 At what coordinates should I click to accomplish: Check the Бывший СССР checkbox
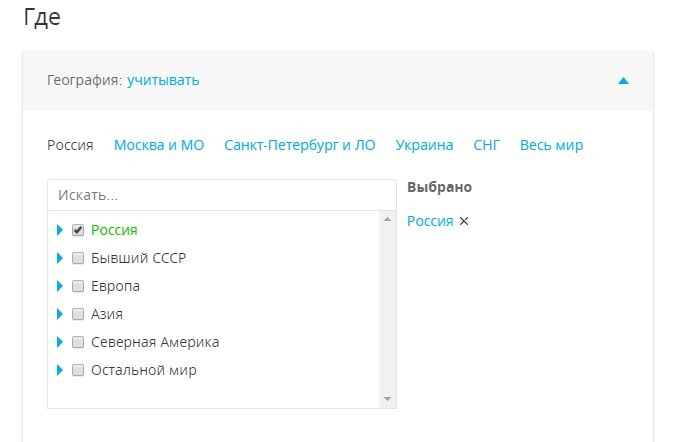click(x=78, y=258)
